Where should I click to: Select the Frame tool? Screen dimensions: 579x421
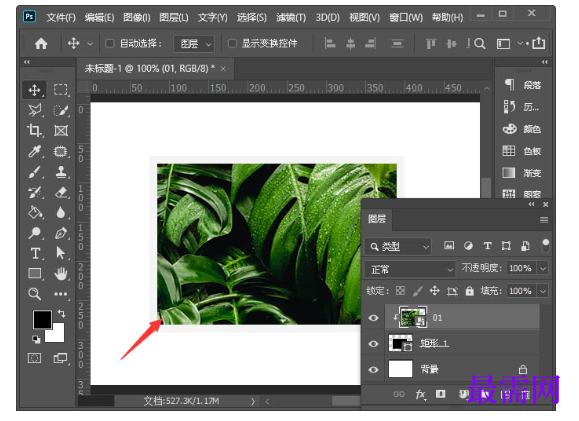pyautogui.click(x=61, y=131)
